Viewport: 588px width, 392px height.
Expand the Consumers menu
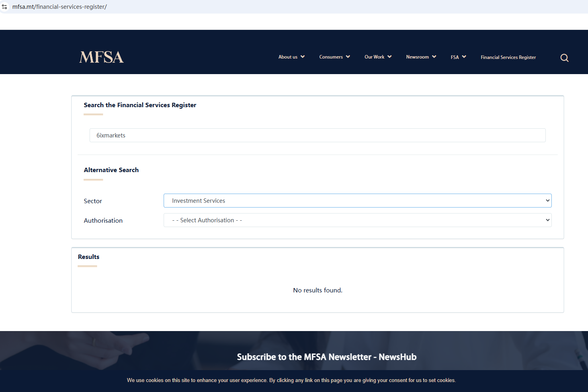334,57
